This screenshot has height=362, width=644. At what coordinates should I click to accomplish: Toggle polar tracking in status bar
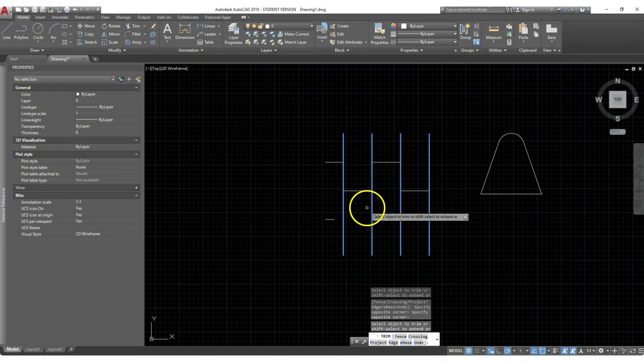click(507, 350)
